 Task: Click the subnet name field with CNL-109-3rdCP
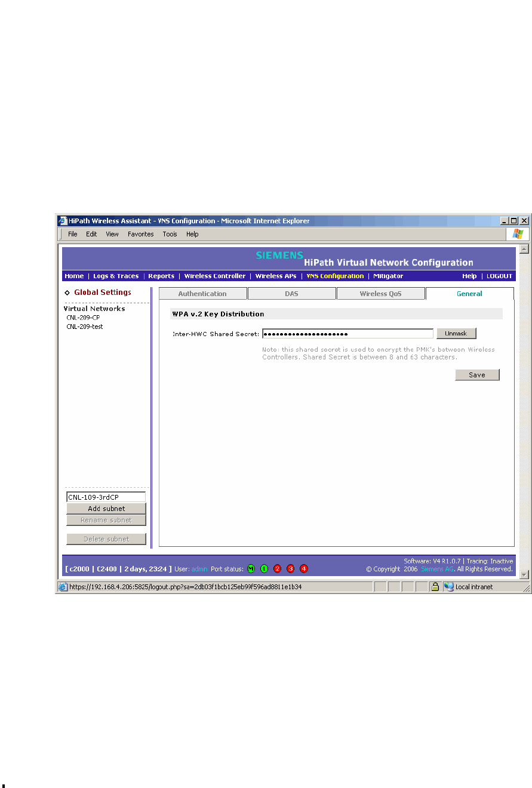click(x=106, y=497)
